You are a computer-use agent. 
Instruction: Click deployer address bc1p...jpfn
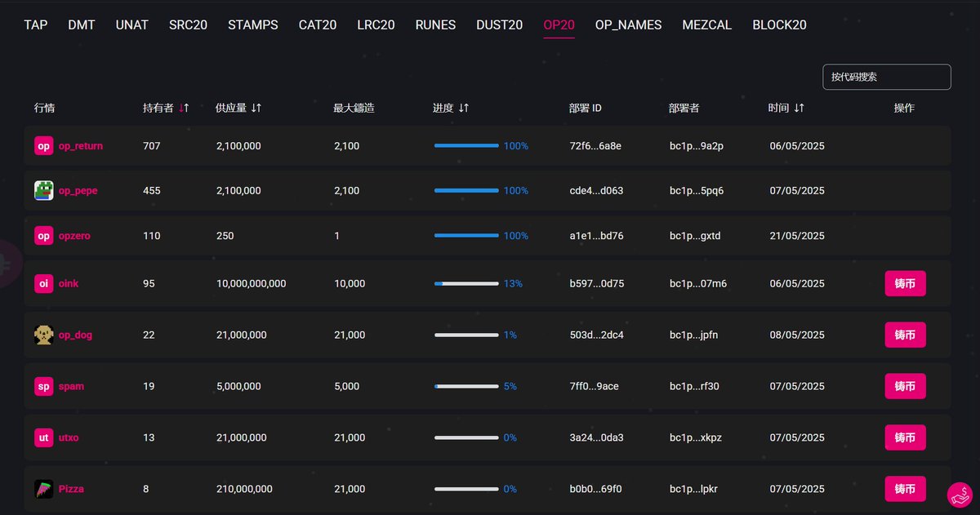(694, 335)
